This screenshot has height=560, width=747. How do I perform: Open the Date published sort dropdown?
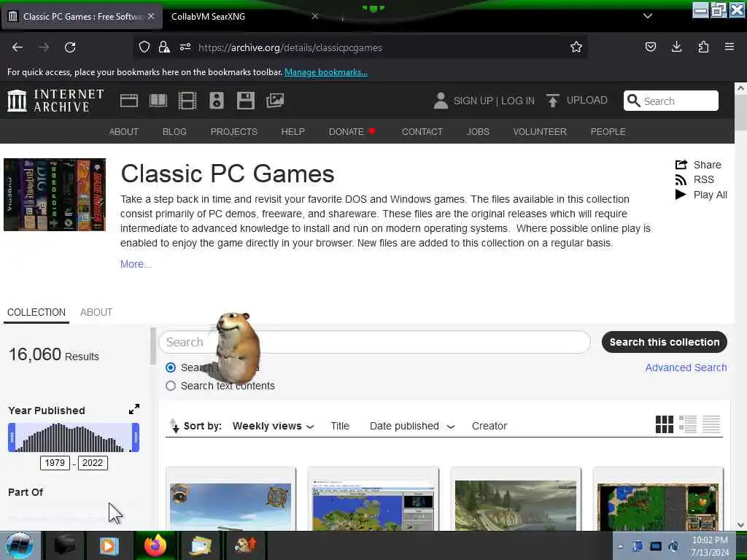[412, 426]
